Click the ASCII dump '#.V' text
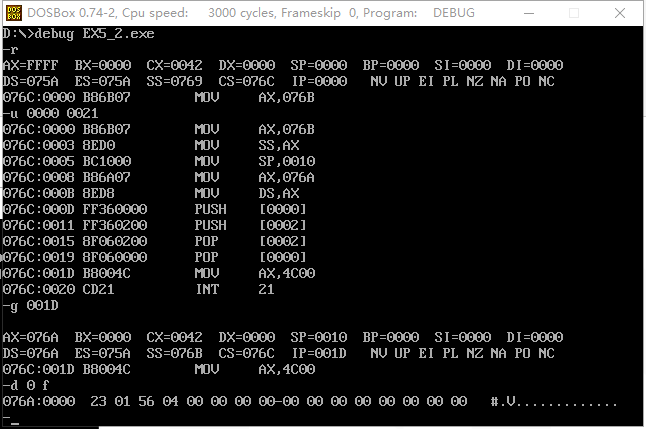The width and height of the screenshot is (646, 429). coord(503,401)
